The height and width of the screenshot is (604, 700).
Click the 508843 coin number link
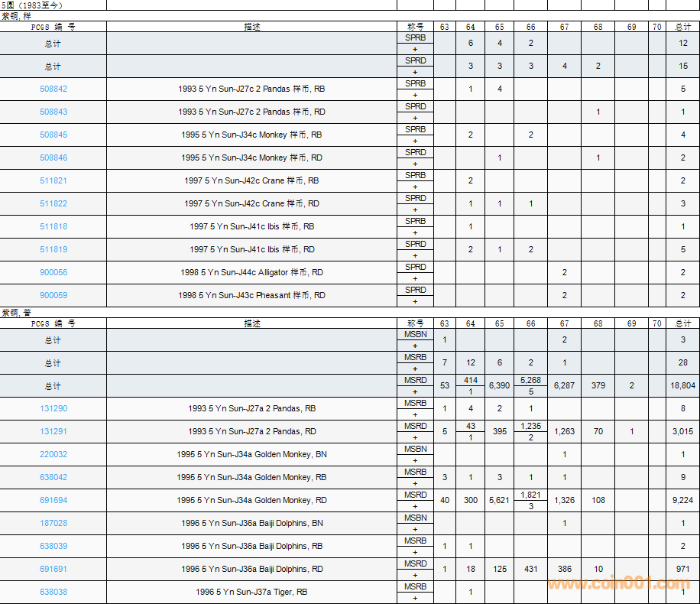tap(53, 112)
